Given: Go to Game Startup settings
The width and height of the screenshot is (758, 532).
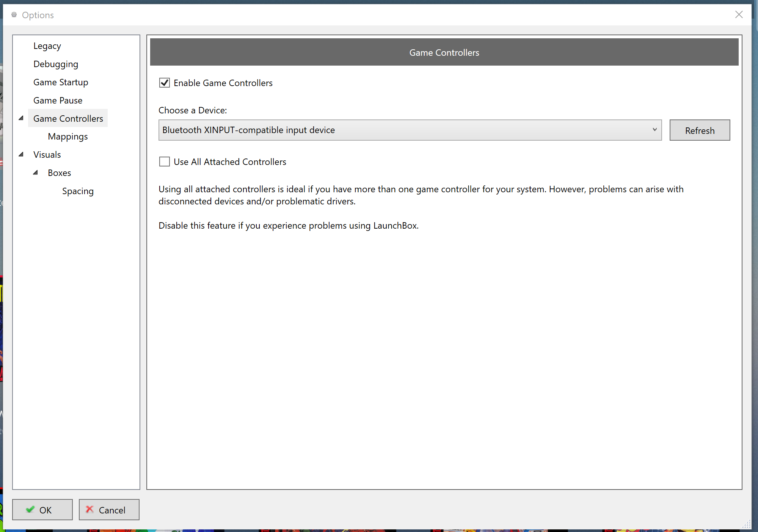Looking at the screenshot, I should coord(61,82).
